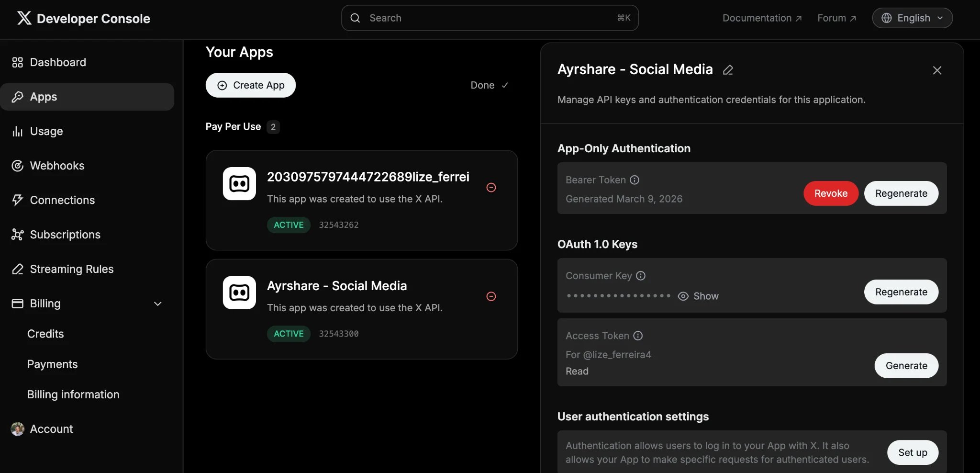Click the Apps key icon

18,97
